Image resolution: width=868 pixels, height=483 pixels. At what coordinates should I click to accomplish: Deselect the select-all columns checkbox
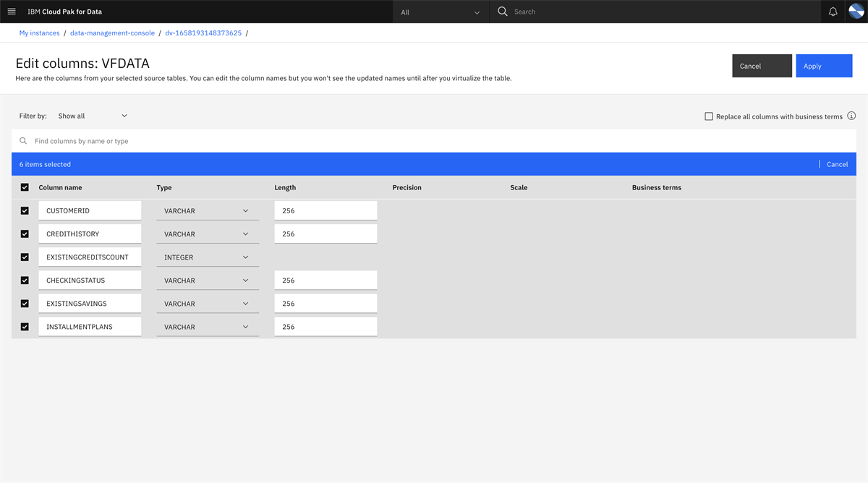click(x=25, y=187)
